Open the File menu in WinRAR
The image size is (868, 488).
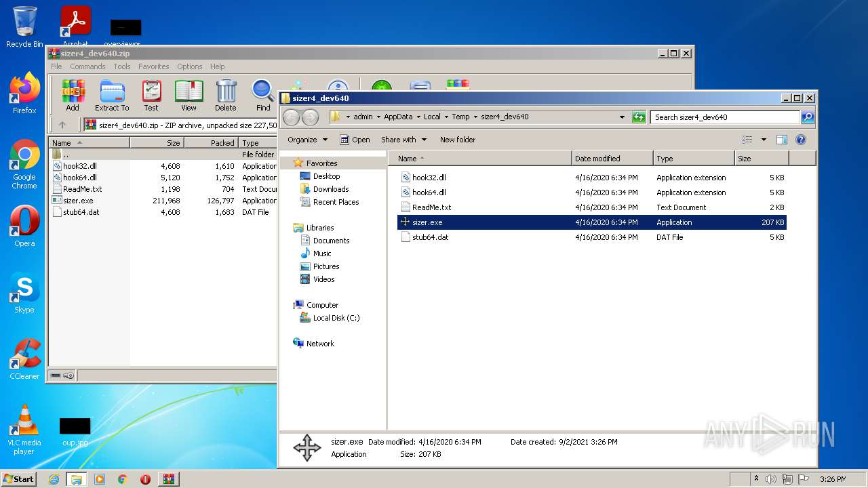[x=56, y=66]
